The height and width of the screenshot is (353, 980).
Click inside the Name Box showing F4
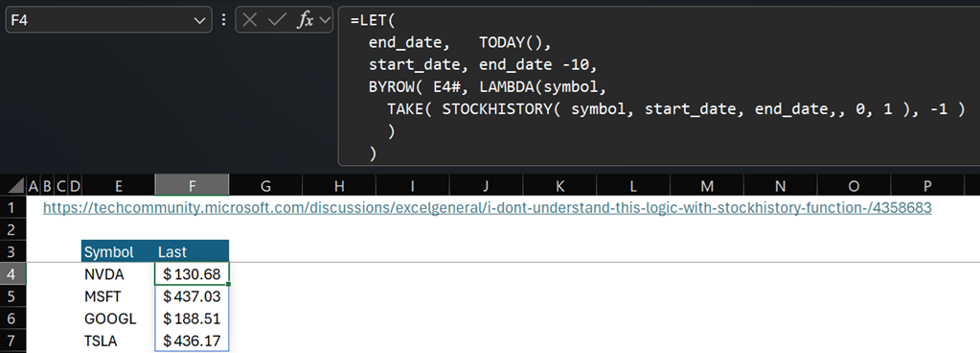pyautogui.click(x=100, y=20)
